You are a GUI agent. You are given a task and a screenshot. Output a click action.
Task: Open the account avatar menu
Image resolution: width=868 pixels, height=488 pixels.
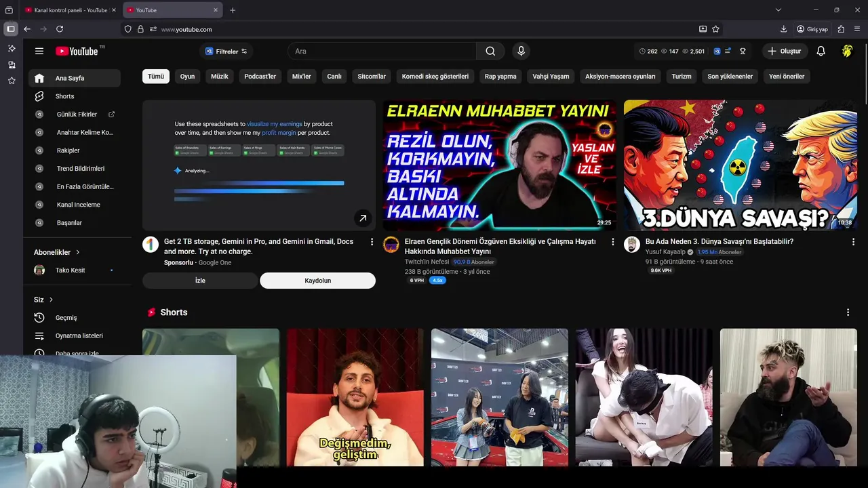[847, 51]
